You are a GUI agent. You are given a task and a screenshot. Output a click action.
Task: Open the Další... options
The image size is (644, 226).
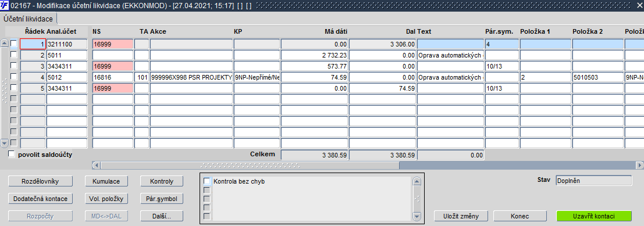[162, 216]
